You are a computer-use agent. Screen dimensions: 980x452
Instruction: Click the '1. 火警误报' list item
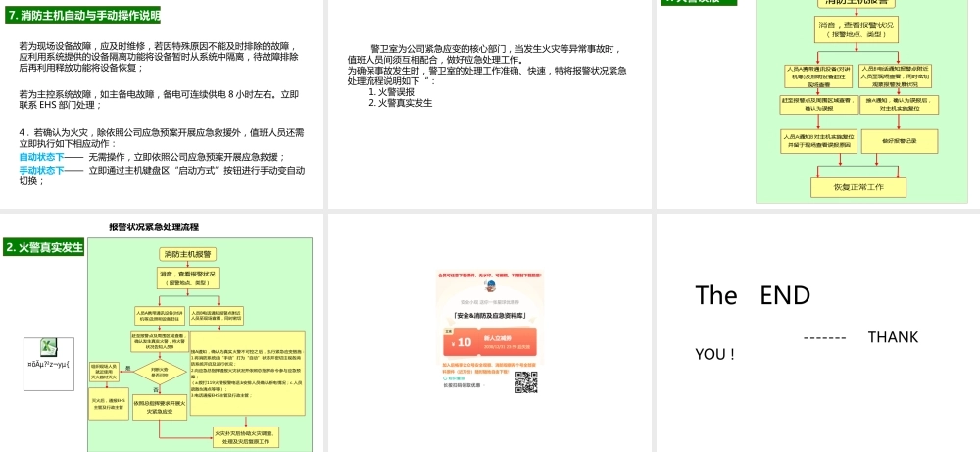tap(392, 92)
